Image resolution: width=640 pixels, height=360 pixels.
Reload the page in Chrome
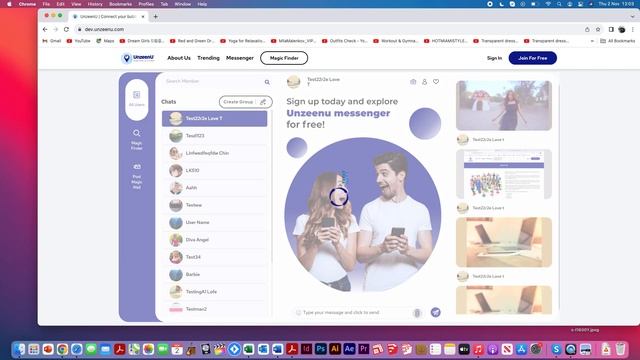click(66, 29)
